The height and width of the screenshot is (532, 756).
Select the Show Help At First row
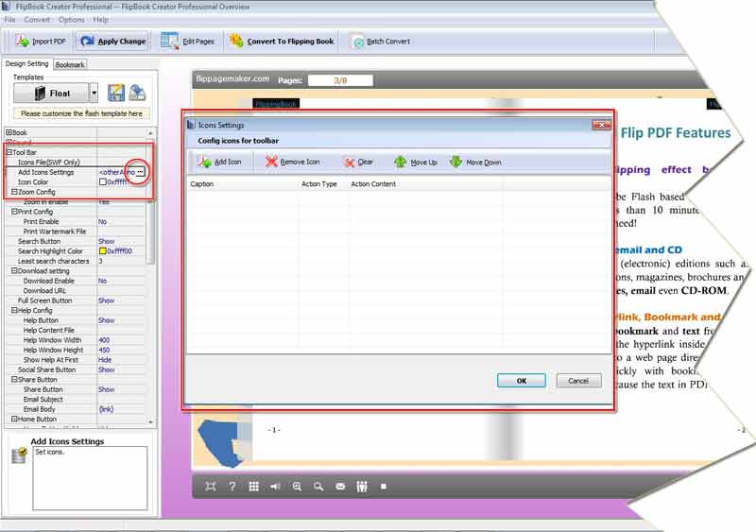[76, 360]
